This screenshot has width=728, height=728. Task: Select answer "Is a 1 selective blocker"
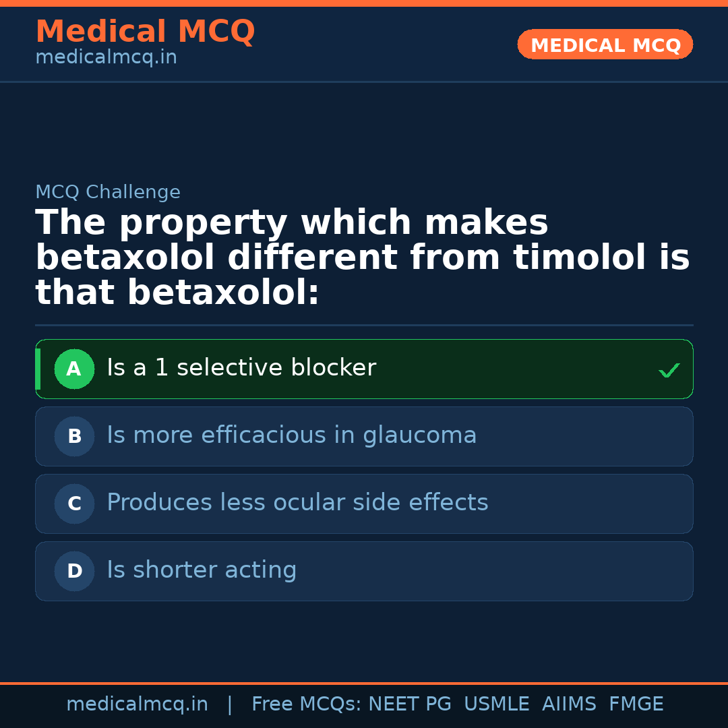point(241,368)
